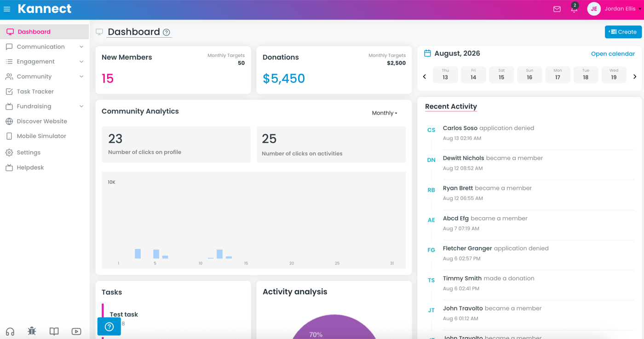Viewport: 644px width, 339px height.
Task: Click the Open calendar link
Action: (x=613, y=54)
